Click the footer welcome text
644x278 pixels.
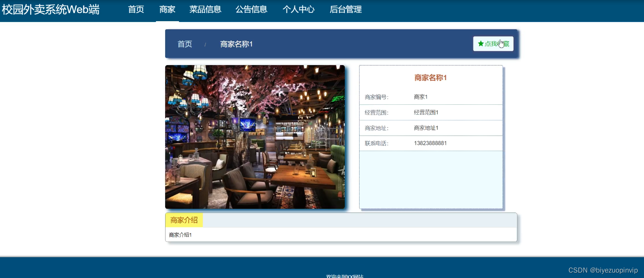coord(345,276)
